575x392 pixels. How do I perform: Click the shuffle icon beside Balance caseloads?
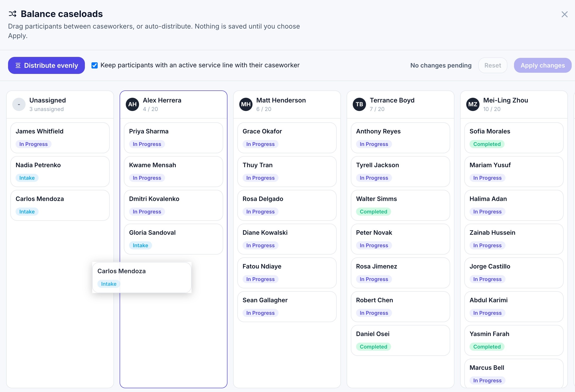click(x=12, y=14)
